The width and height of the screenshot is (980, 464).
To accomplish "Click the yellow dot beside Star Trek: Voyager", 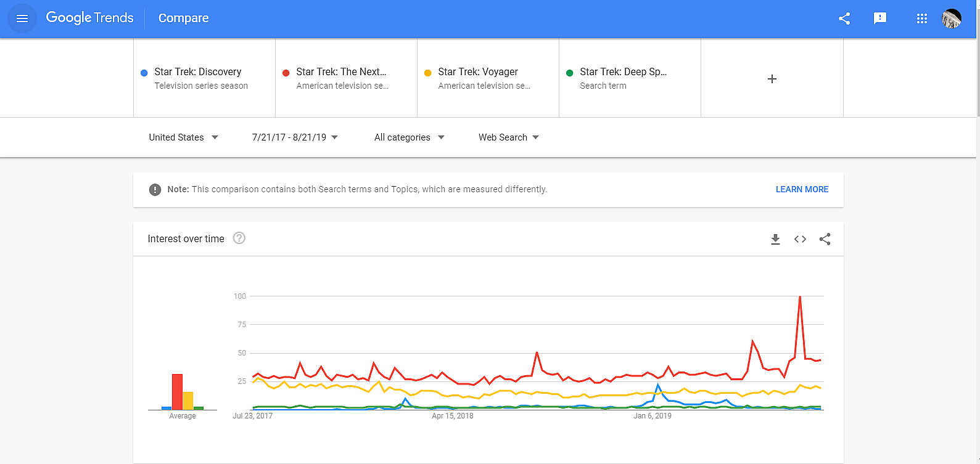I will coord(427,73).
